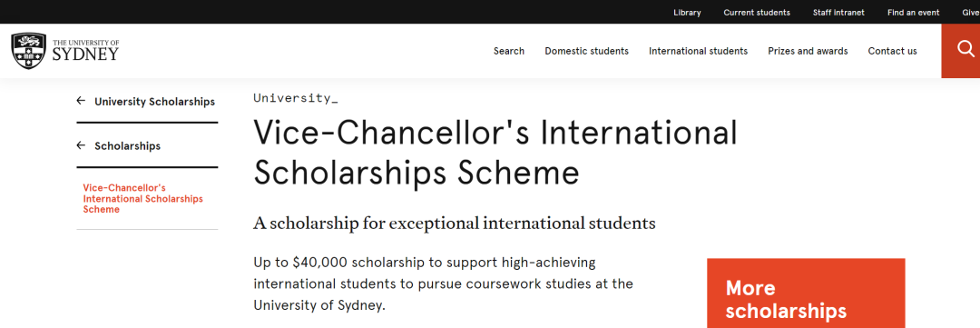Viewport: 980px width, 328px height.
Task: Open International students menu item
Action: [x=698, y=51]
